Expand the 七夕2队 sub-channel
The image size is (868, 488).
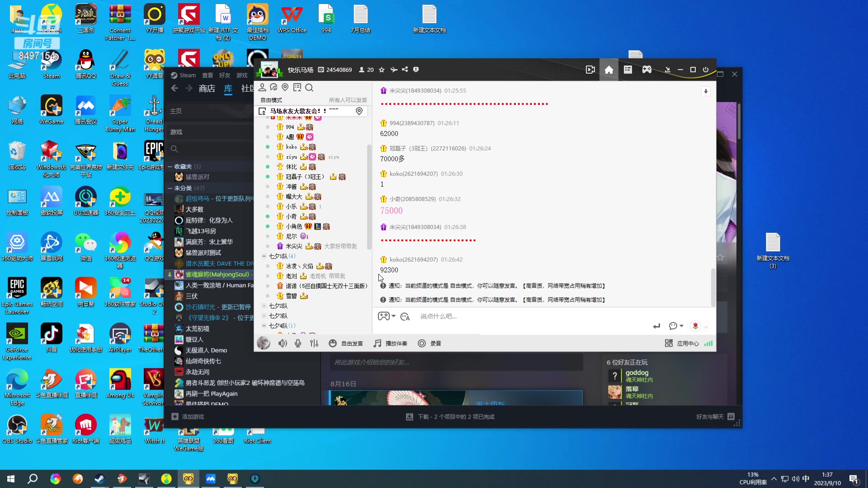tap(264, 306)
